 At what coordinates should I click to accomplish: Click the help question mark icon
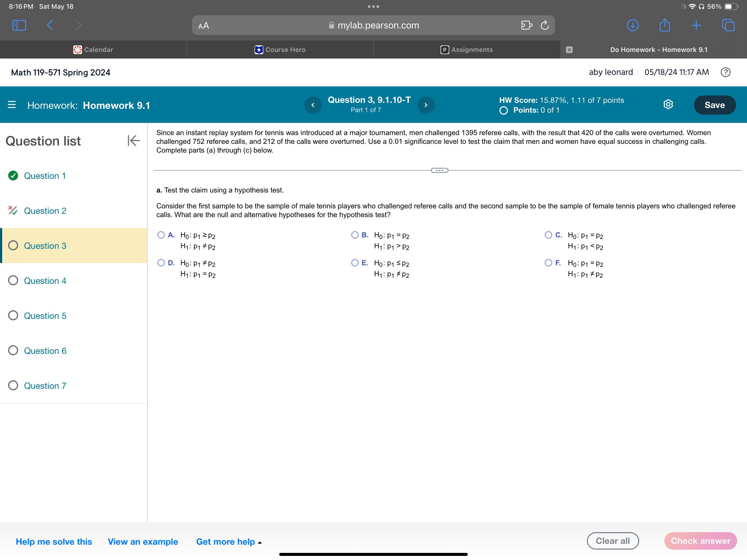[x=725, y=72]
